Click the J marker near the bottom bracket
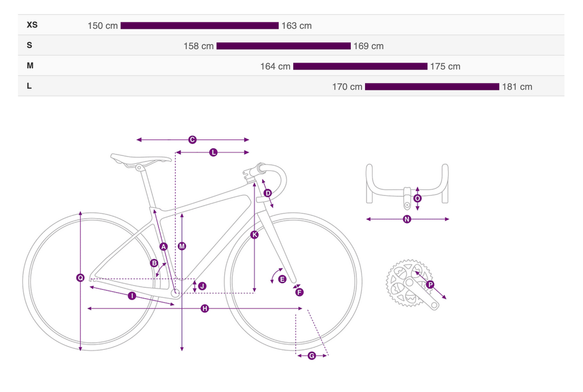 pyautogui.click(x=202, y=286)
